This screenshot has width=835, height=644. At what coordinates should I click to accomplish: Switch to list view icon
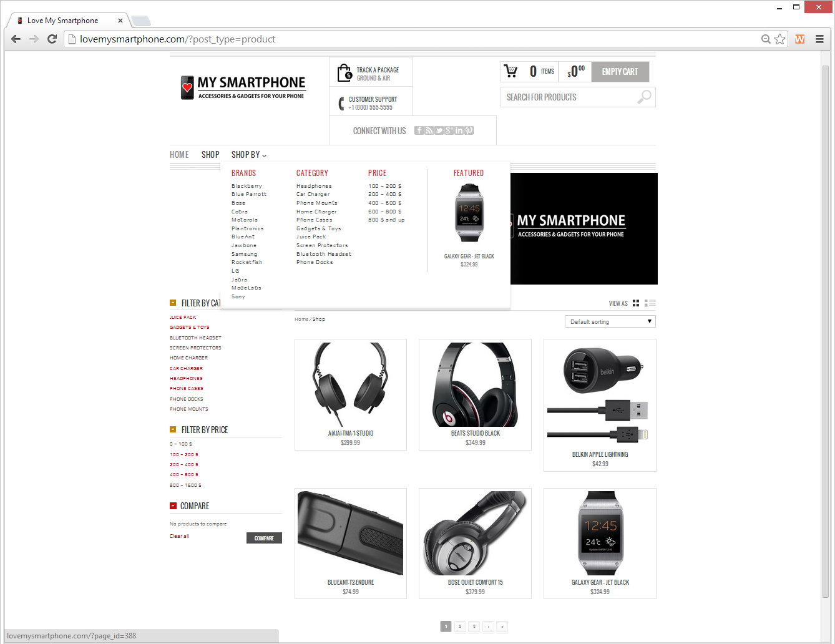(650, 303)
